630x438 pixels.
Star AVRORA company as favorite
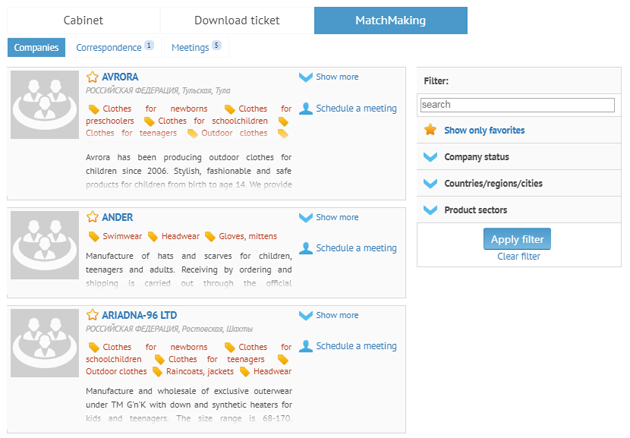pos(92,77)
